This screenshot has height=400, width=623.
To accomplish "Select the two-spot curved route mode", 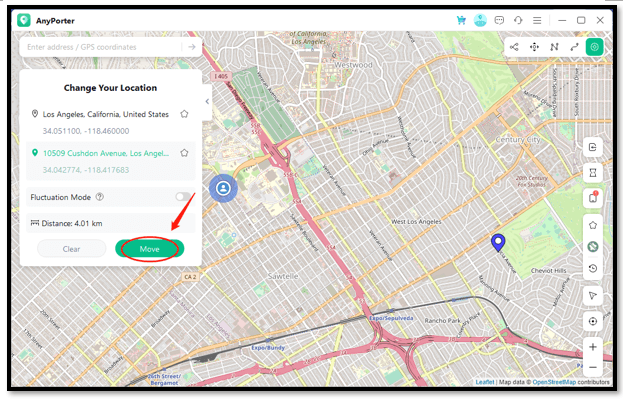I will coord(574,47).
